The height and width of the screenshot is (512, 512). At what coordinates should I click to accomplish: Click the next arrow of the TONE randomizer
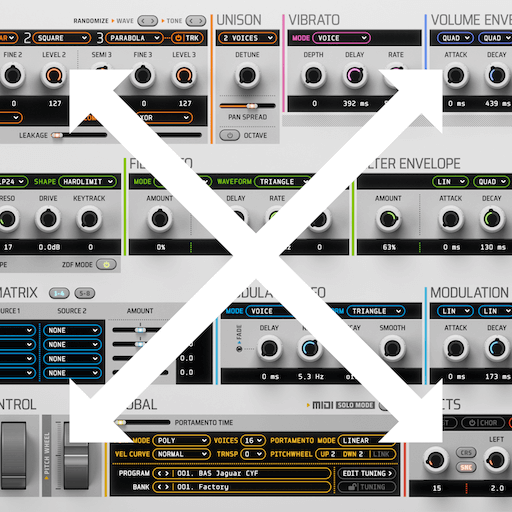click(201, 21)
